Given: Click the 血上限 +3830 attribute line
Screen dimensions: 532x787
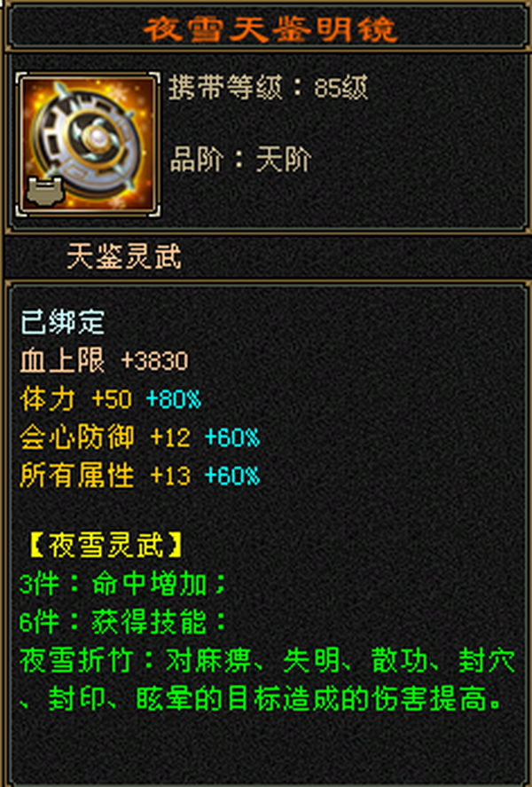Looking at the screenshot, I should pyautogui.click(x=104, y=360).
